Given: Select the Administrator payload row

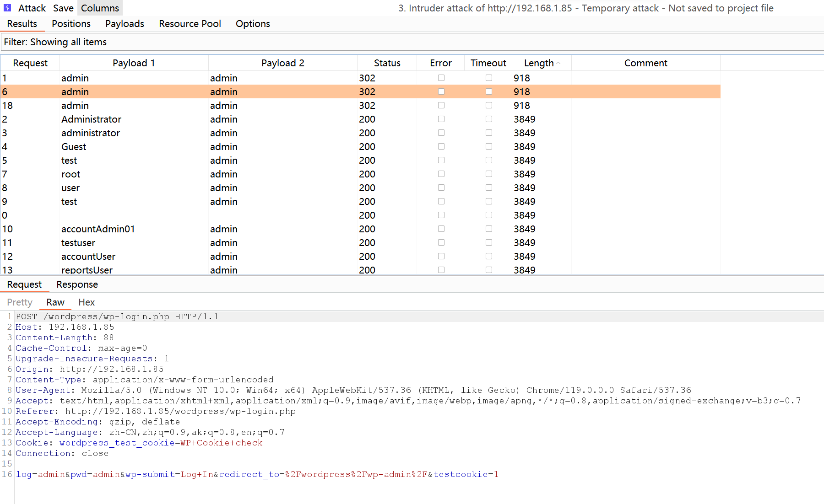Looking at the screenshot, I should click(x=360, y=119).
